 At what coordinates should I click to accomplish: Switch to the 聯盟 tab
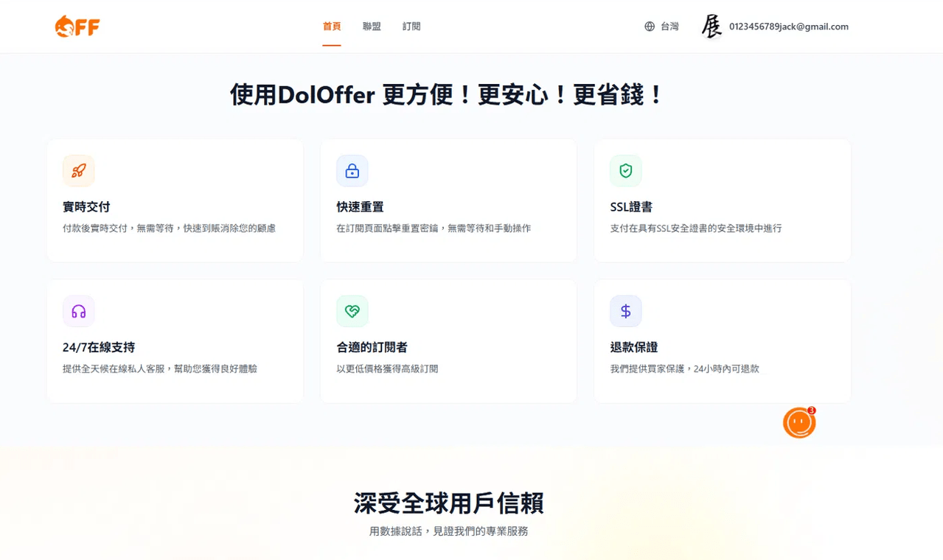pos(372,27)
